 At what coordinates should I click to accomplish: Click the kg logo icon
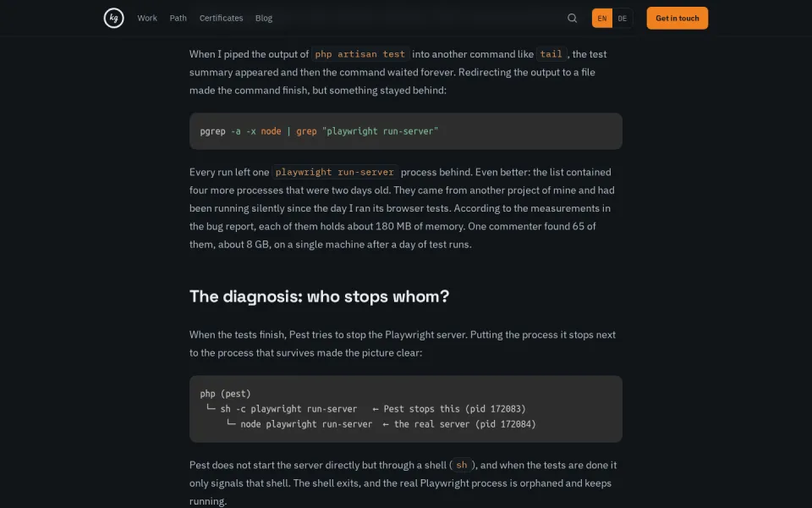[x=113, y=18]
